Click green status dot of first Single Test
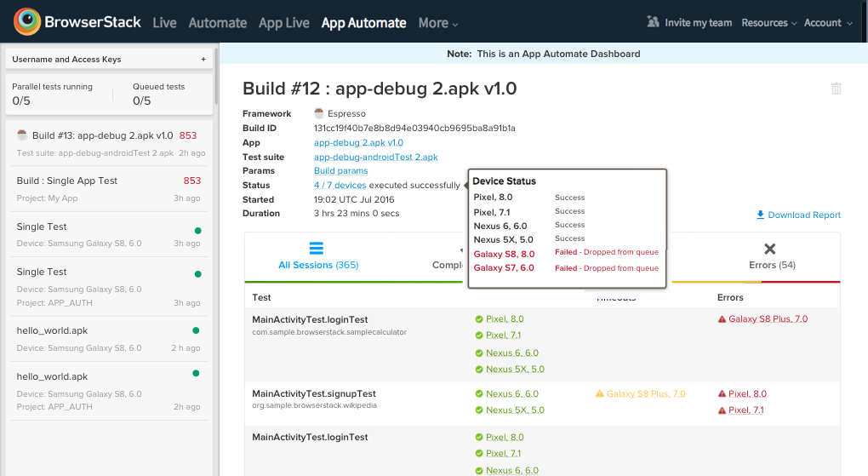Screen dimensions: 868x476 (x=197, y=231)
